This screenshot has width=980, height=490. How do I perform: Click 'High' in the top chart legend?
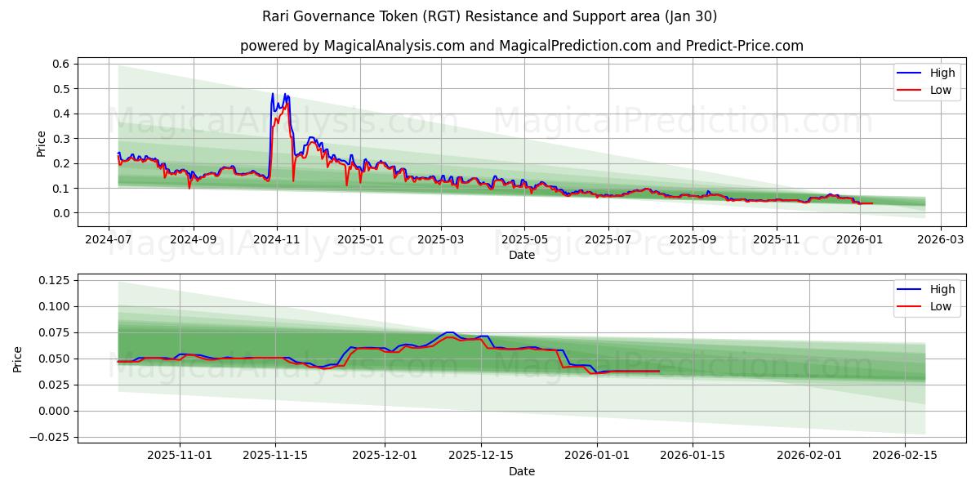coord(942,73)
